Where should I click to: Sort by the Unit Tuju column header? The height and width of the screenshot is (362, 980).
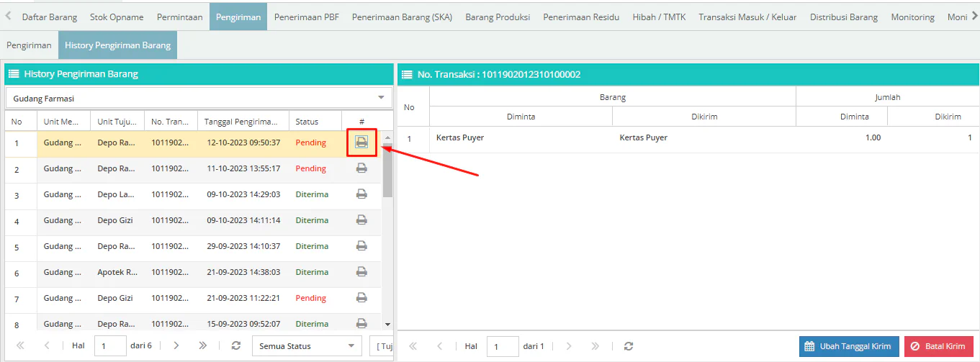[117, 122]
